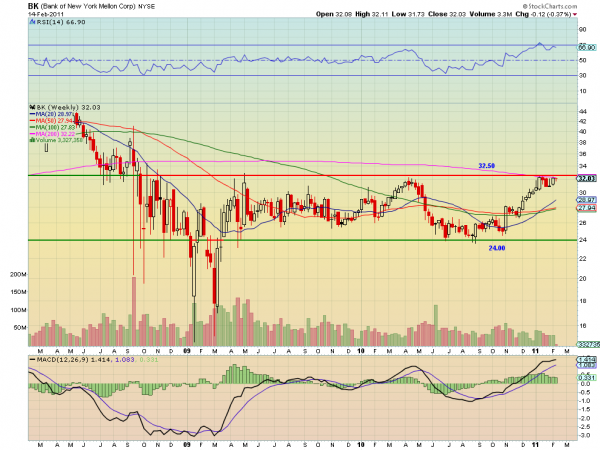
Task: Click the candlestick icon beside BK (Weekly)
Action: click(33, 108)
